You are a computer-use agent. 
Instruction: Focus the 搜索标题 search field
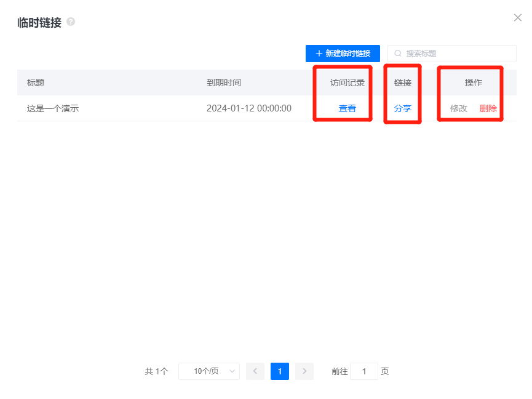tap(455, 54)
